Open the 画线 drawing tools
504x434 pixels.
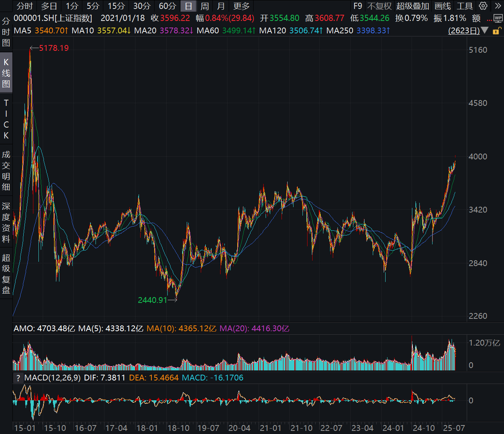click(443, 6)
